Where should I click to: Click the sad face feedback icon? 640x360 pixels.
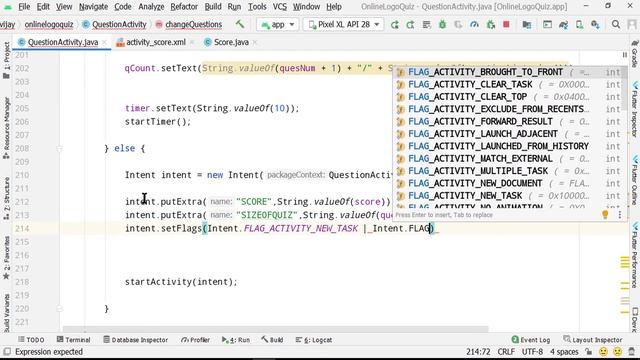tap(617, 351)
